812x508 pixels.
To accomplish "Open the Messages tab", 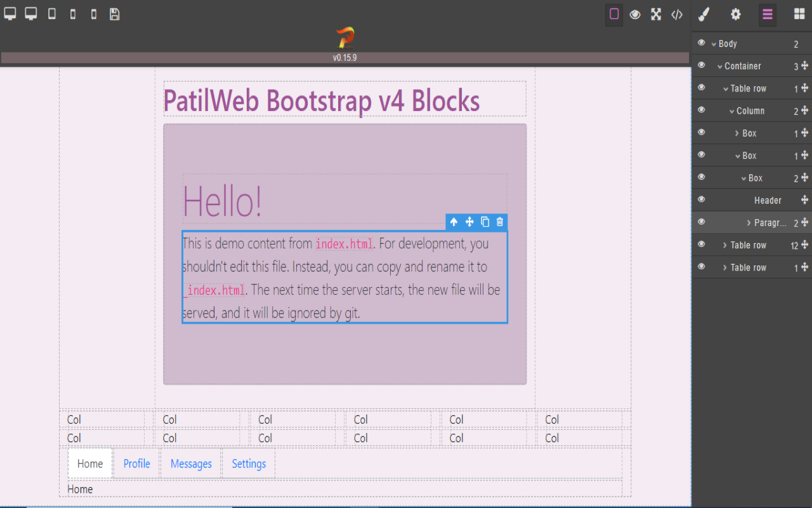I will 191,464.
